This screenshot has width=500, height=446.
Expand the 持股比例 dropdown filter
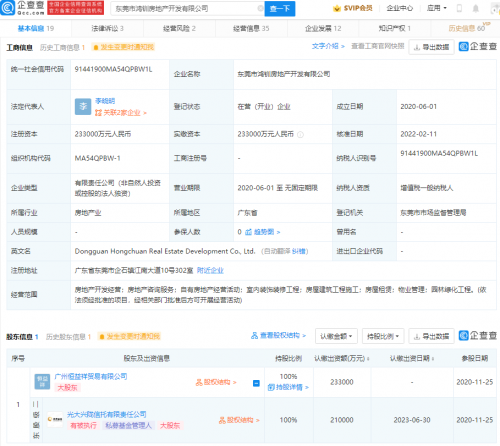coord(383,336)
